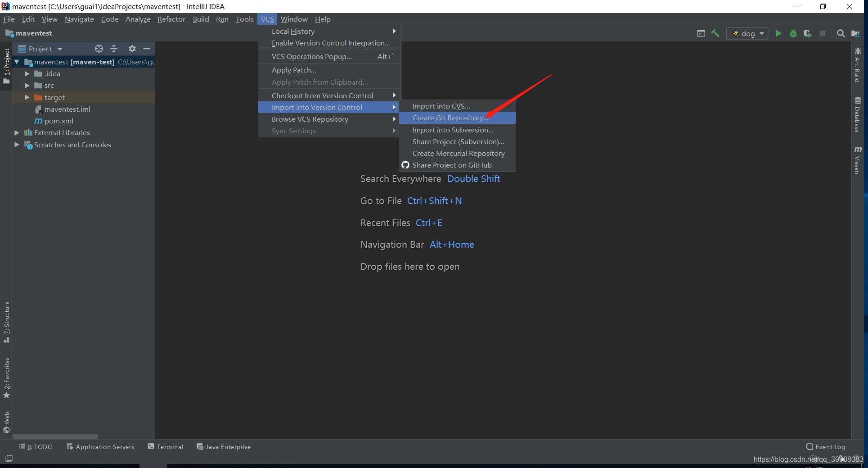868x468 pixels.
Task: Open Java Enterprise tool window
Action: click(224, 447)
